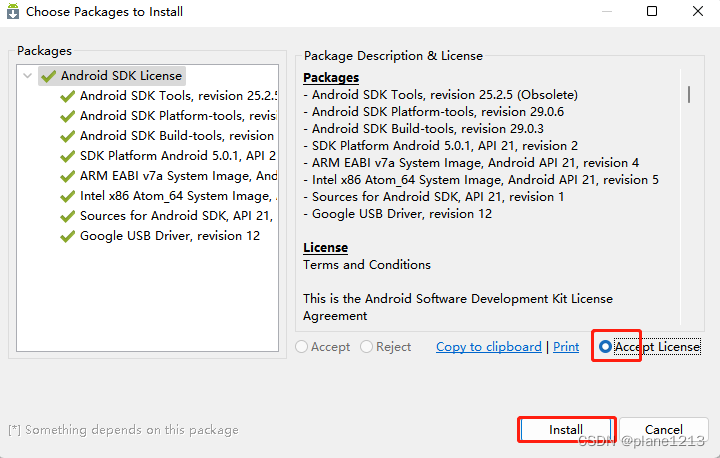Click 'Google USB Driver, revision 12' description line
The width and height of the screenshot is (720, 458).
(398, 214)
